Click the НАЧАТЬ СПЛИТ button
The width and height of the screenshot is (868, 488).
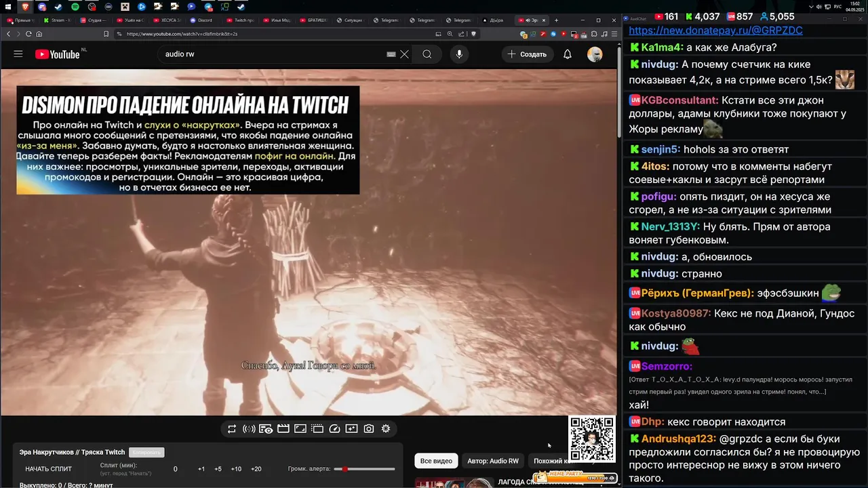tap(48, 469)
